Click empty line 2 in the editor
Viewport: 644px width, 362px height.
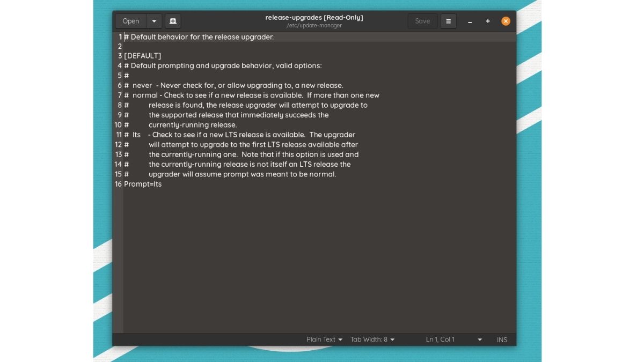319,46
